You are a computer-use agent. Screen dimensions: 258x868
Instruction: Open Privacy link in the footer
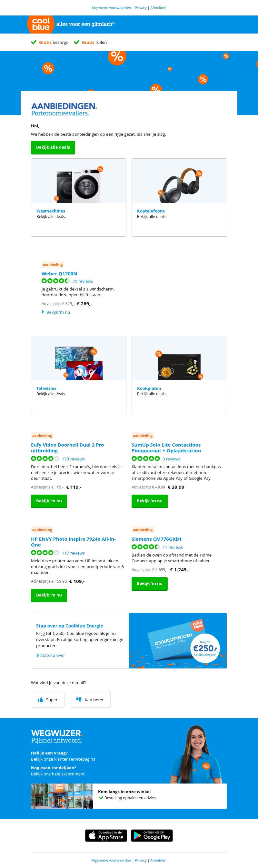coord(141,860)
